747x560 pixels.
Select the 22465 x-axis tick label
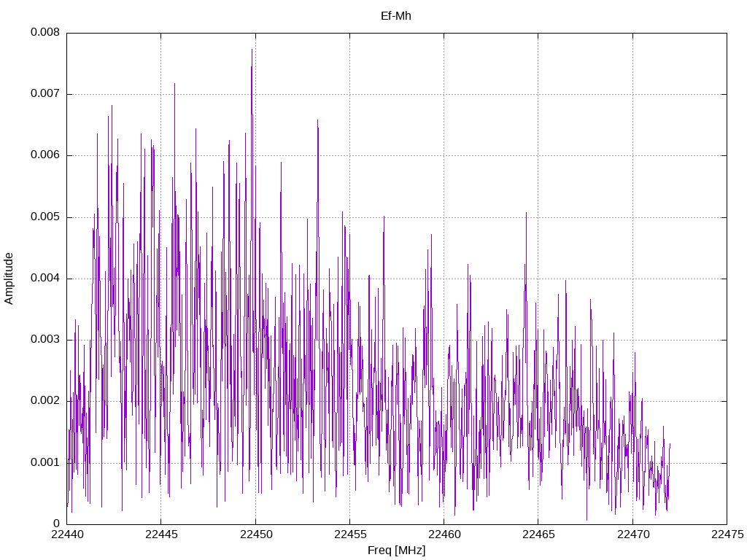click(538, 535)
